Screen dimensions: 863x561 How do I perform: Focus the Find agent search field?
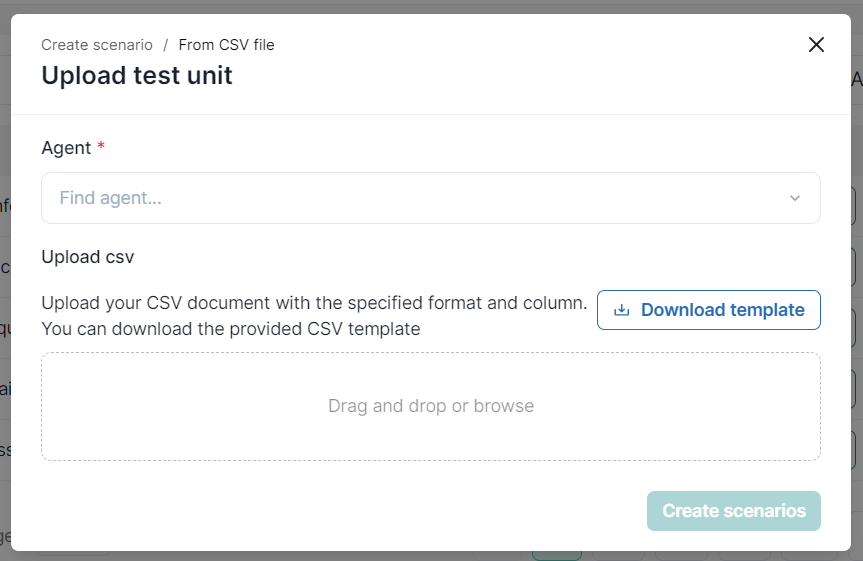pyautogui.click(x=400, y=198)
